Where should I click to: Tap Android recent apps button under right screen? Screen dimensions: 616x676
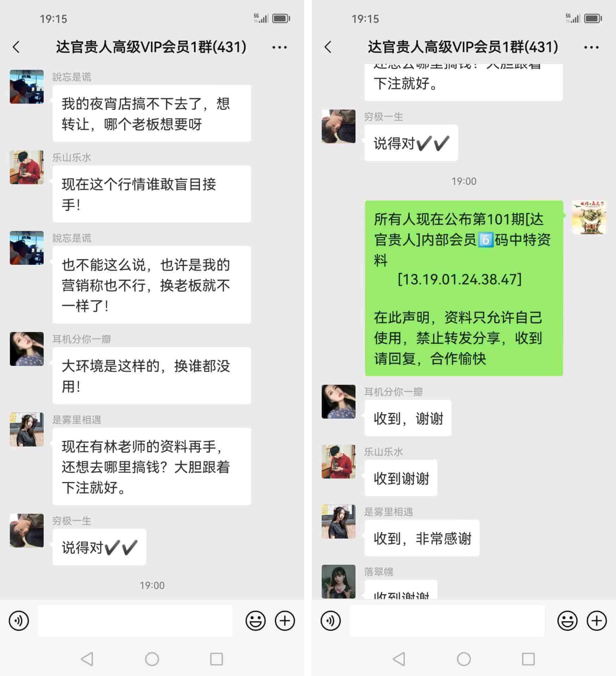click(528, 659)
